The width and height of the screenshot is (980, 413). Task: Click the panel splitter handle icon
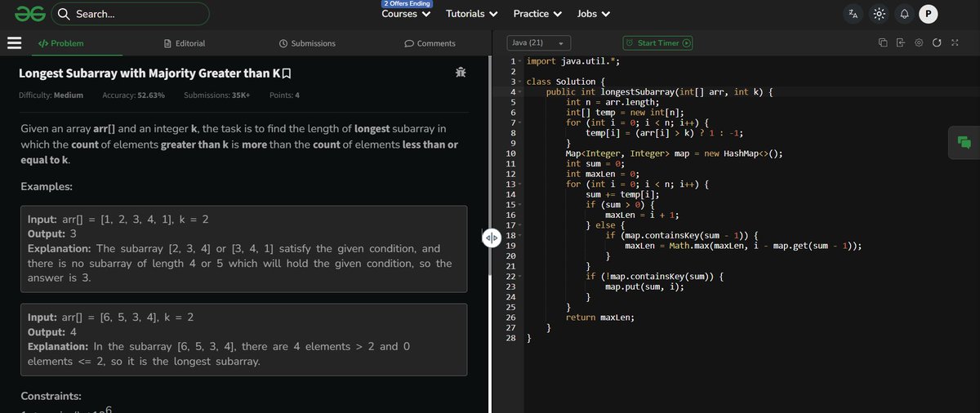[491, 238]
